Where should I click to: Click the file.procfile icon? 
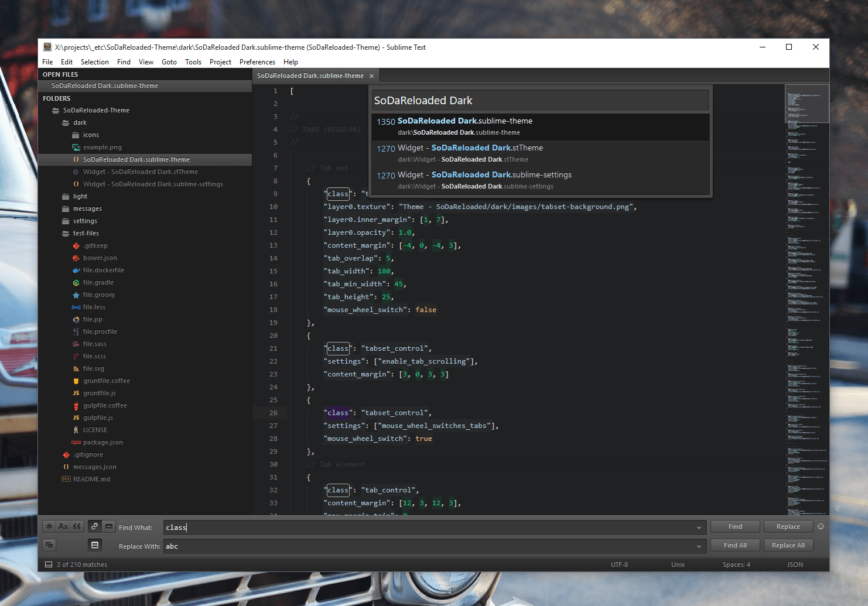point(76,332)
